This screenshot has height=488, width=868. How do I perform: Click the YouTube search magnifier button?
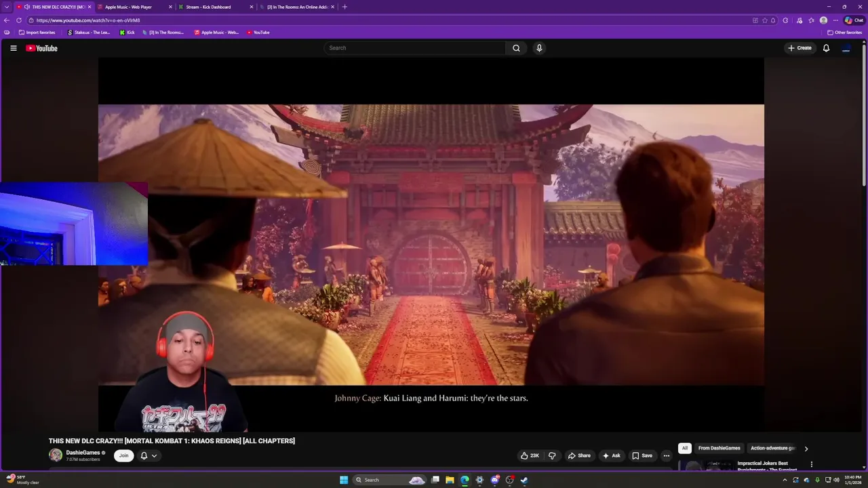516,48
